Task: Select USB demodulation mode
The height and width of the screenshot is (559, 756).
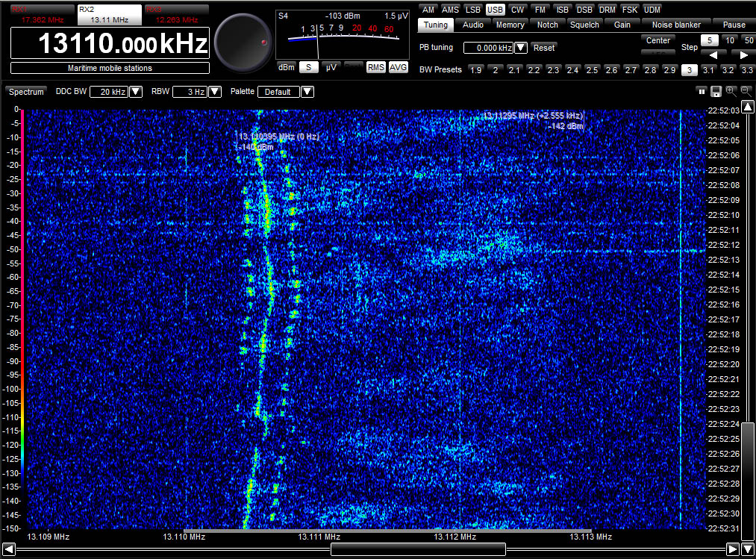Action: pos(495,10)
